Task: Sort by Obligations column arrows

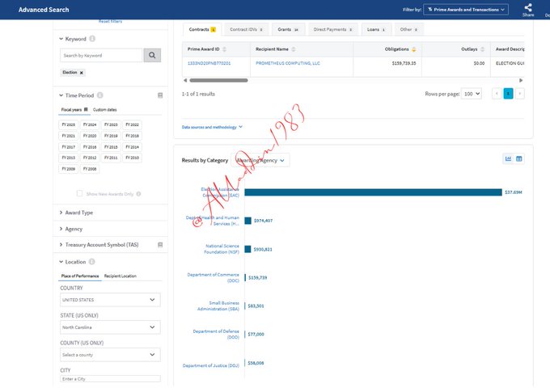Action: [x=415, y=49]
